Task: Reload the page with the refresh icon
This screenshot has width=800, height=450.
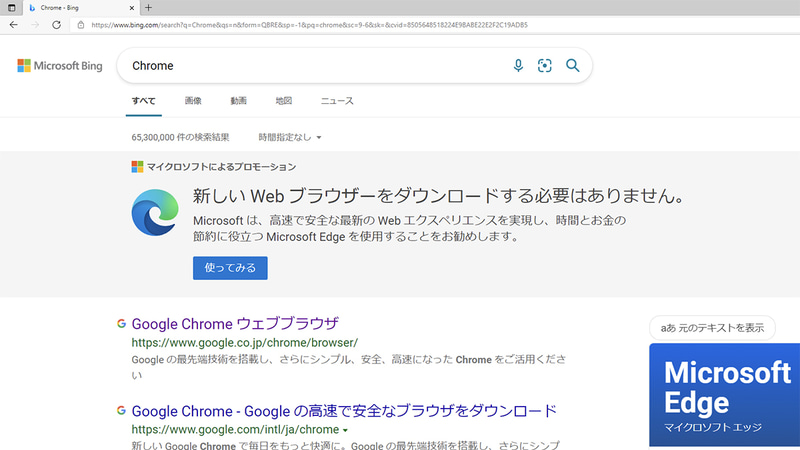Action: coord(56,24)
